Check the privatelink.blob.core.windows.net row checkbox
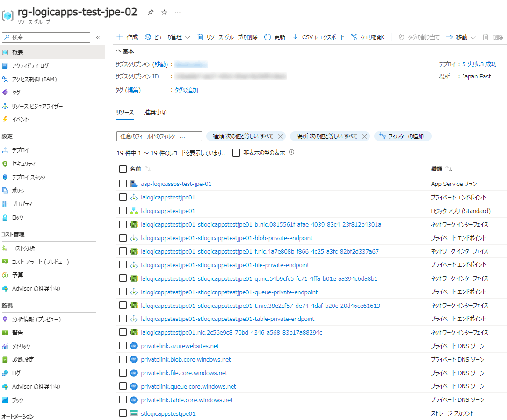This screenshot has width=507, height=420. [123, 359]
